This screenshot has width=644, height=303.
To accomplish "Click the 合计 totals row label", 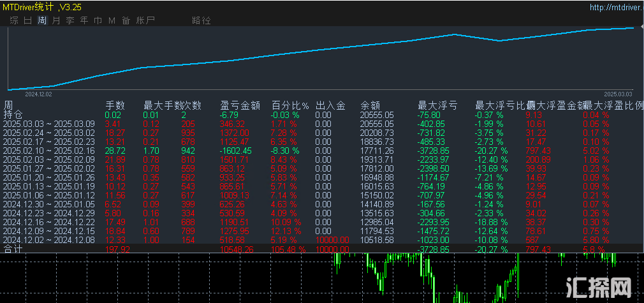I will [x=13, y=249].
